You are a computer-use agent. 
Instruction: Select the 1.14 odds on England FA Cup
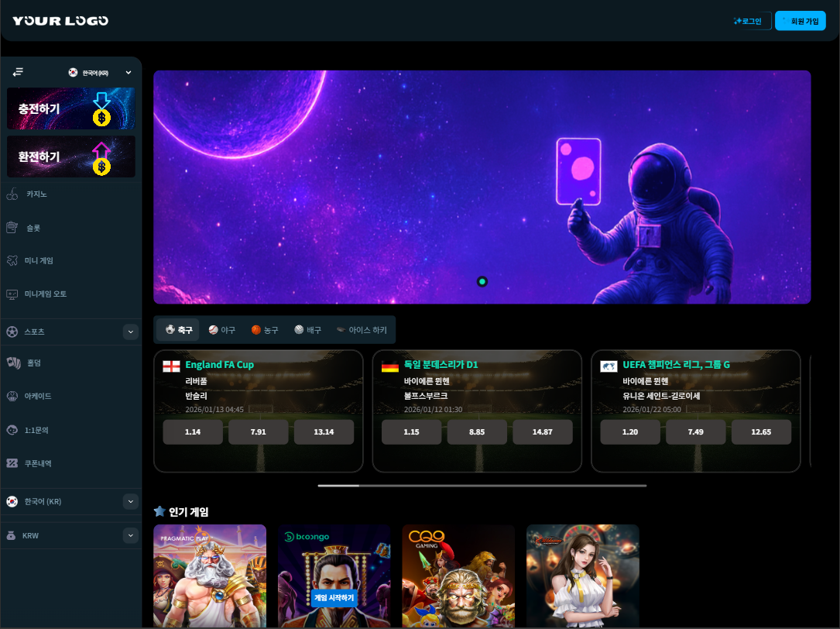193,432
